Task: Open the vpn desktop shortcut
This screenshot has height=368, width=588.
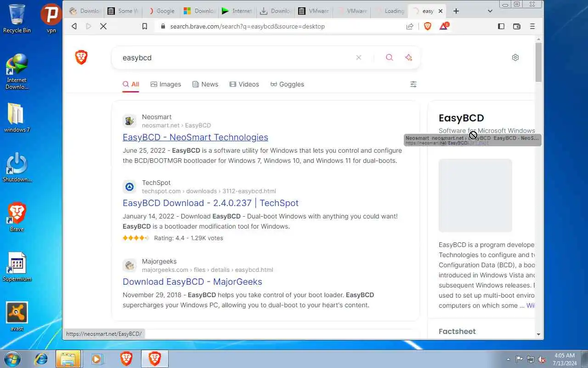Action: click(x=51, y=18)
